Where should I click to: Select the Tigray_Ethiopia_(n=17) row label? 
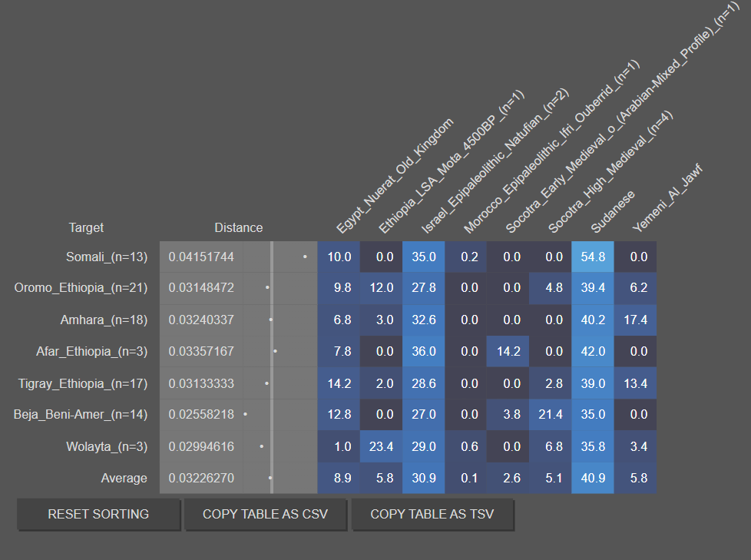(83, 383)
